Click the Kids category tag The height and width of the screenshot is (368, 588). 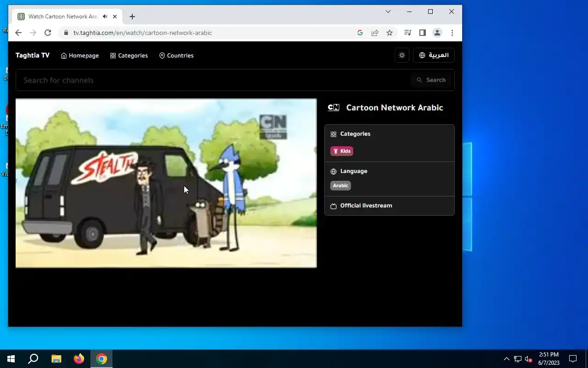[x=342, y=151]
